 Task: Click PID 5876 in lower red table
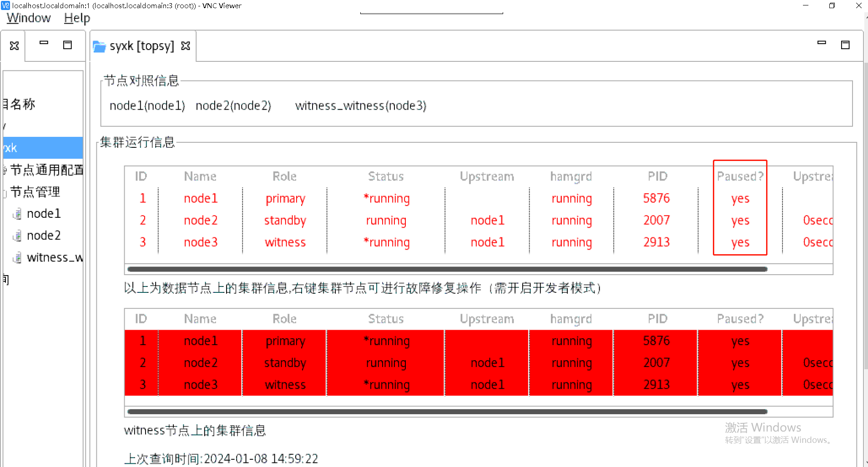click(656, 341)
